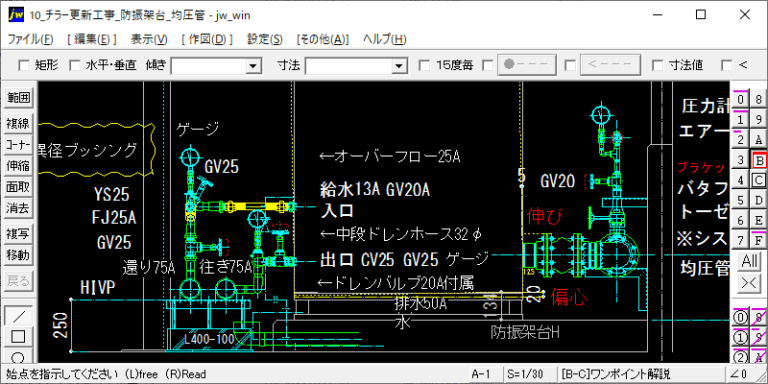The image size is (768, 384).
Task: Select layer group circled 9 button
Action: click(x=758, y=337)
